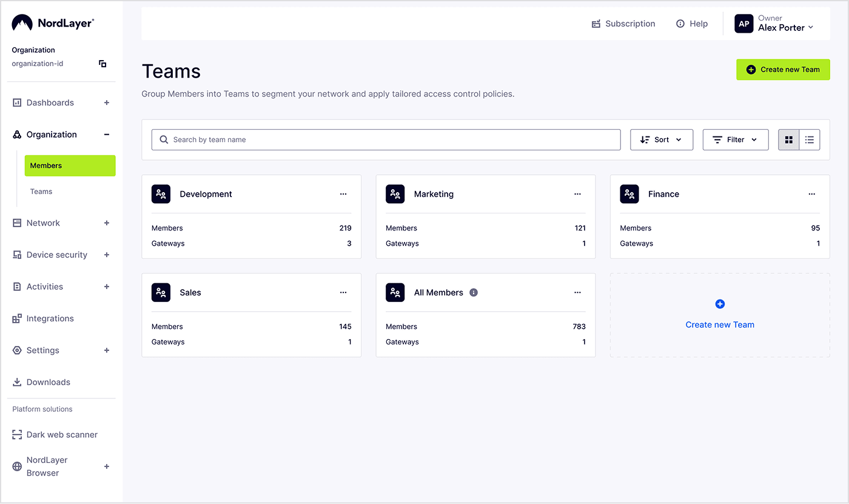
Task: Open the Development team options menu
Action: pyautogui.click(x=343, y=194)
